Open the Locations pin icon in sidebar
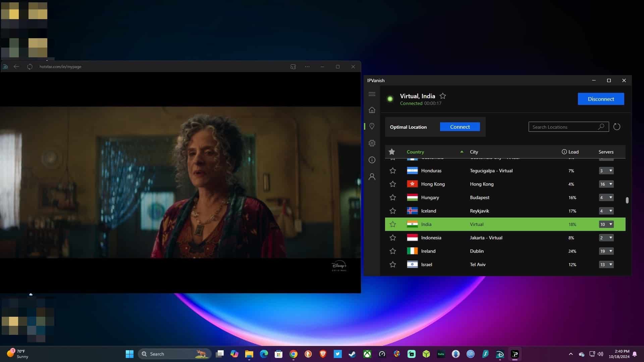Image resolution: width=644 pixels, height=362 pixels. point(372,126)
